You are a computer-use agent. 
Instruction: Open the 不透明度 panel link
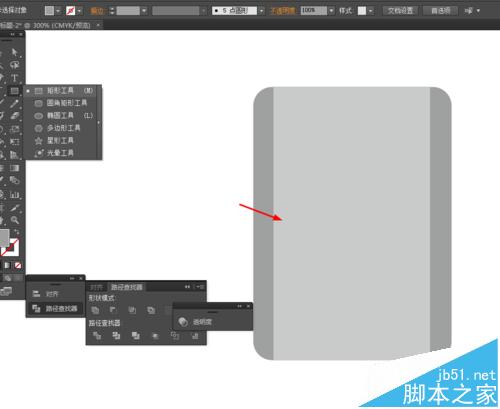pos(283,11)
